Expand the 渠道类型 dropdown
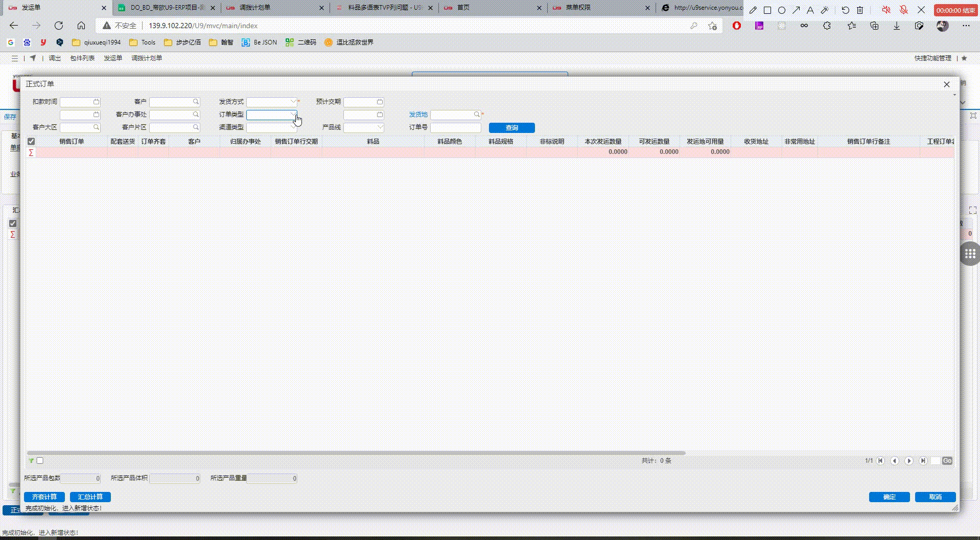This screenshot has height=540, width=980. pyautogui.click(x=293, y=127)
